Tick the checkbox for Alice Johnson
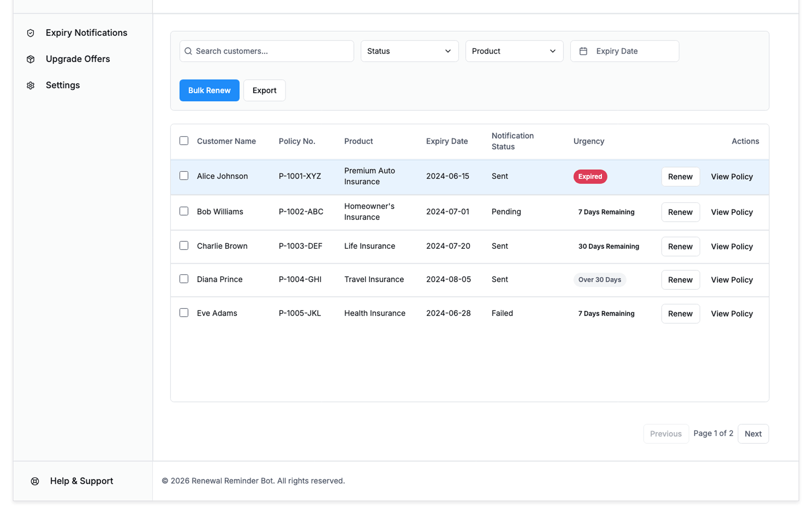This screenshot has height=509, width=812. [184, 176]
